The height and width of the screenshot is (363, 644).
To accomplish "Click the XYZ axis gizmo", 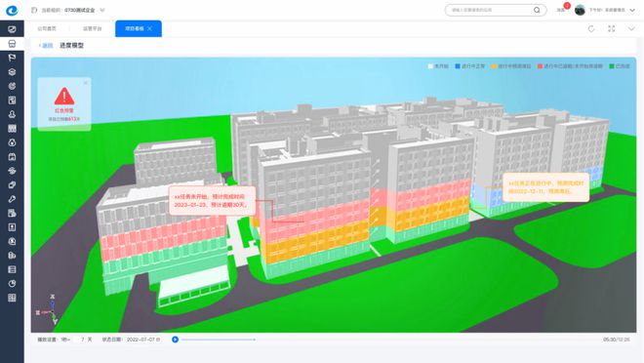I will (49, 310).
